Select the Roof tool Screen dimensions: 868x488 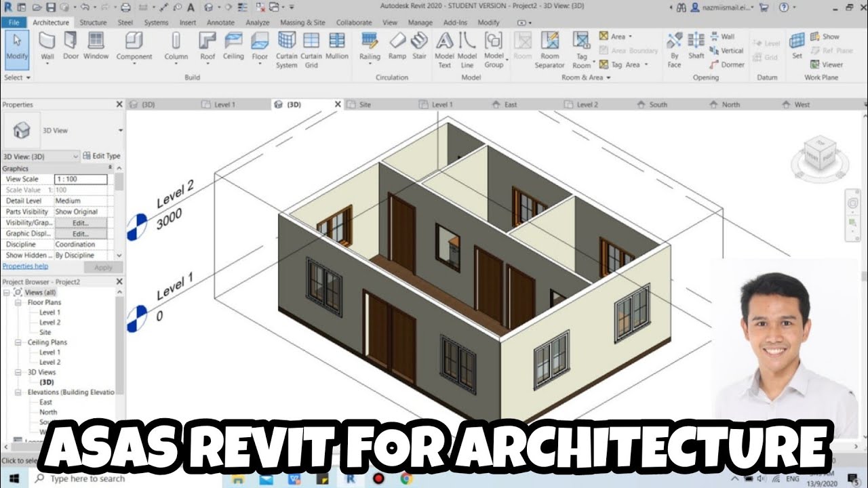[x=208, y=46]
